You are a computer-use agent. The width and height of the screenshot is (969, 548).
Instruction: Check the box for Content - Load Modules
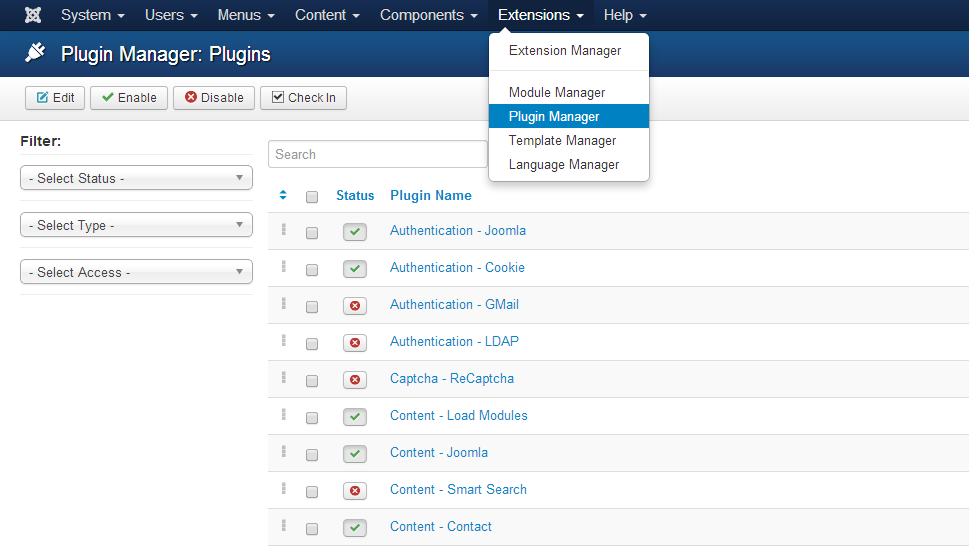click(x=312, y=418)
